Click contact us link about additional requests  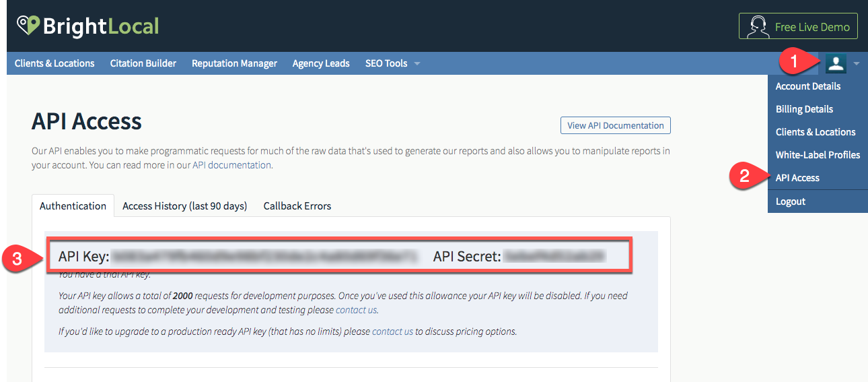(x=357, y=310)
